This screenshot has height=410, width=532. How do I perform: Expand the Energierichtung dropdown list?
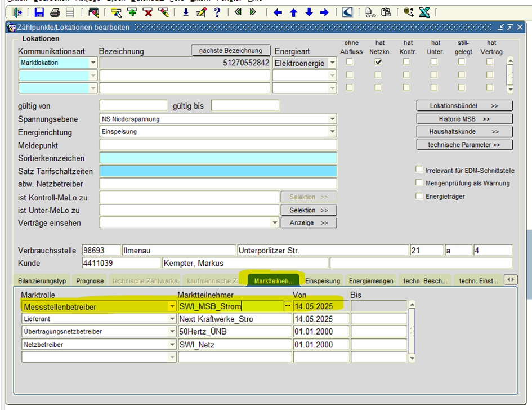pos(332,131)
